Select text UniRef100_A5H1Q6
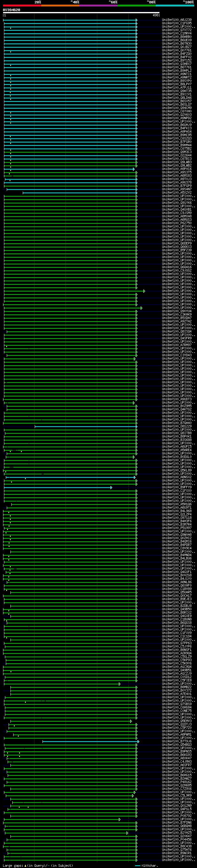The image size is (197, 868). [177, 504]
